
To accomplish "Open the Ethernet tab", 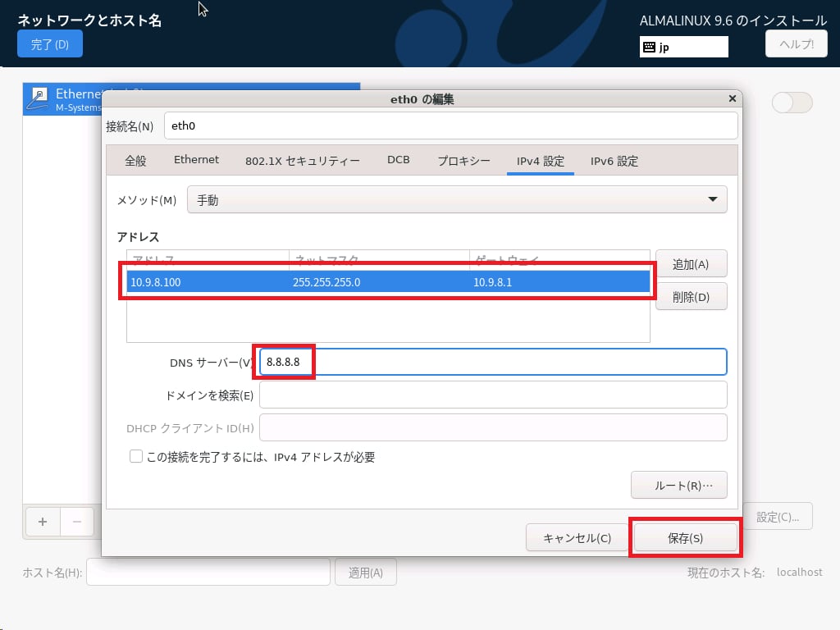I will point(196,160).
